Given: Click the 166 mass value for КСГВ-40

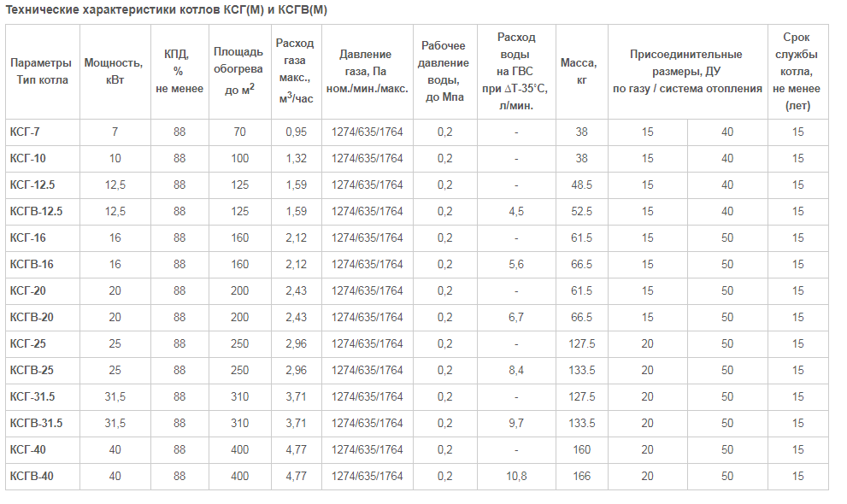Looking at the screenshot, I should pyautogui.click(x=582, y=476).
